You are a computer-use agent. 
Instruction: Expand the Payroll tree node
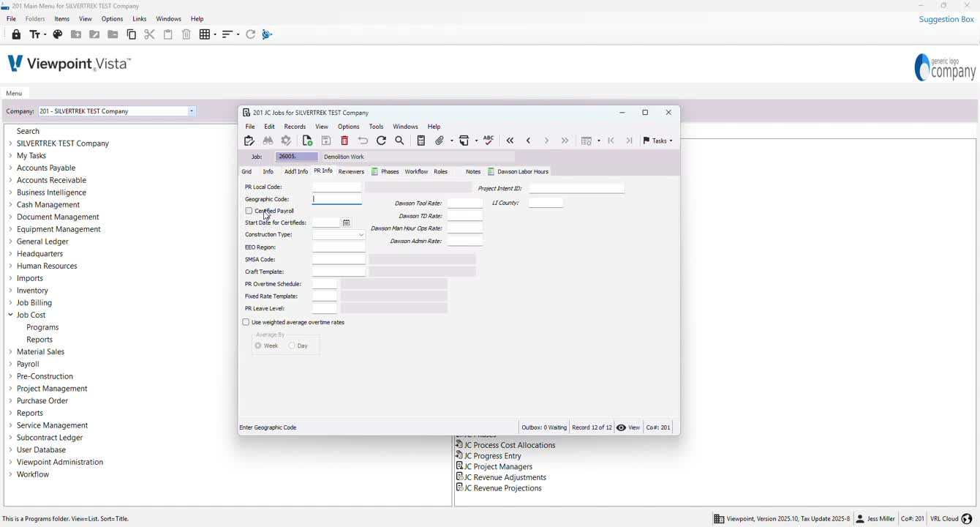10,364
